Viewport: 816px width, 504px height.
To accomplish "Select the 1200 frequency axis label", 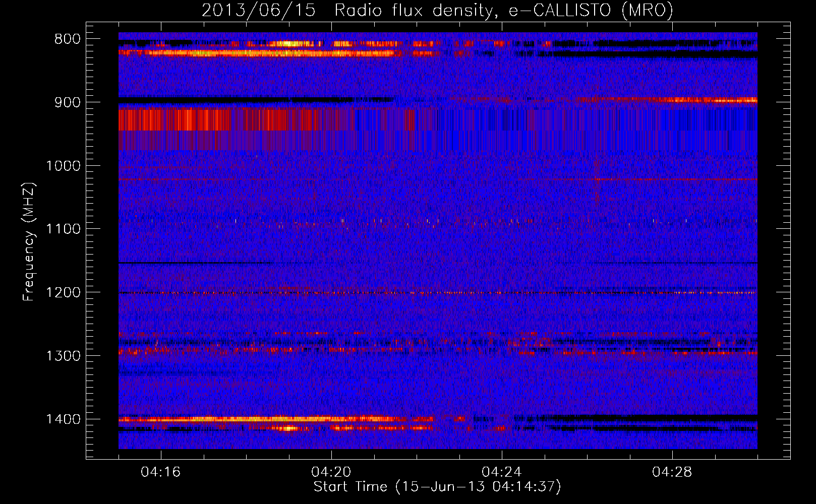I will coord(63,293).
